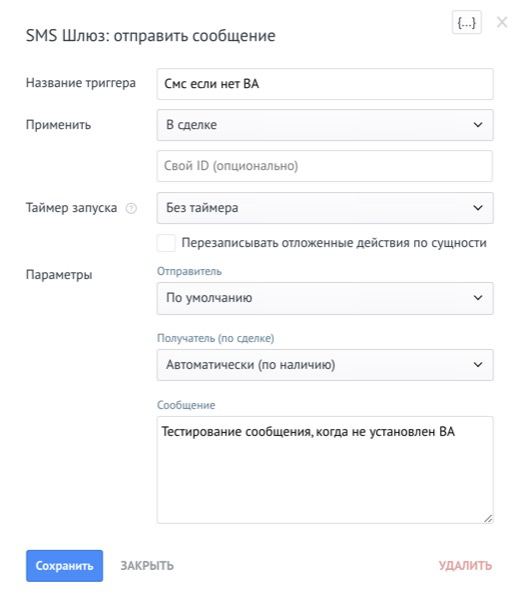The image size is (523, 604).
Task: Click the chevron in По умолчанию selector
Action: pyautogui.click(x=478, y=298)
